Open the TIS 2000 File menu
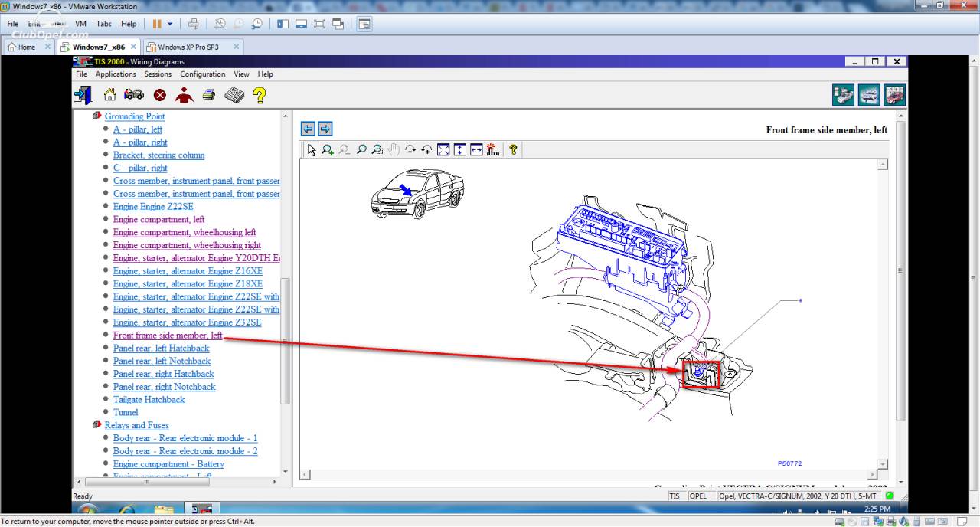Image resolution: width=980 pixels, height=527 pixels. (x=82, y=74)
